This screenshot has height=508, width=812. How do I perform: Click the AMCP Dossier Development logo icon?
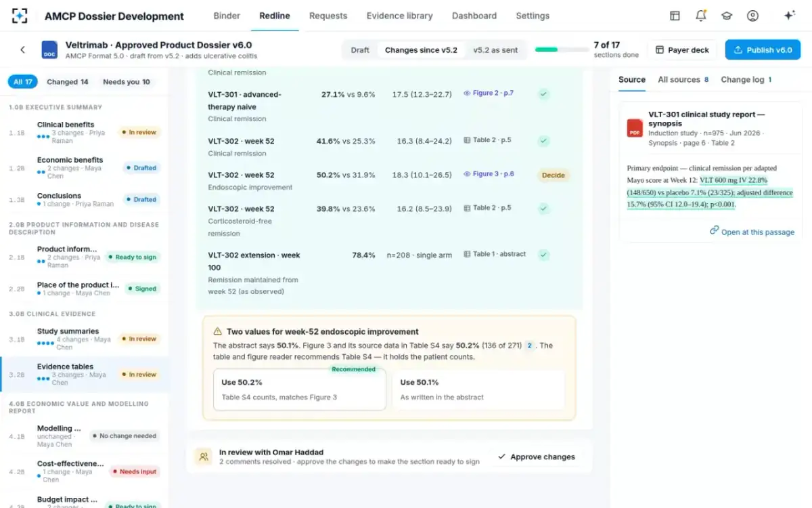(x=20, y=16)
